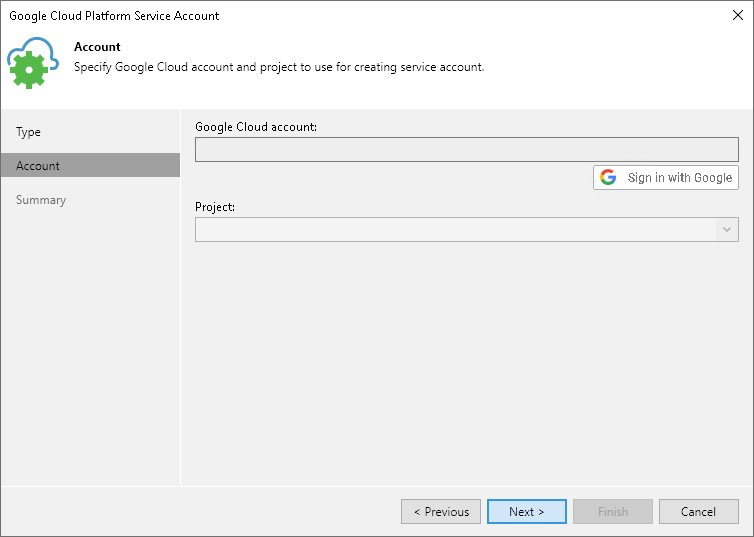This screenshot has height=537, width=754.
Task: Click the Next button
Action: (x=527, y=512)
